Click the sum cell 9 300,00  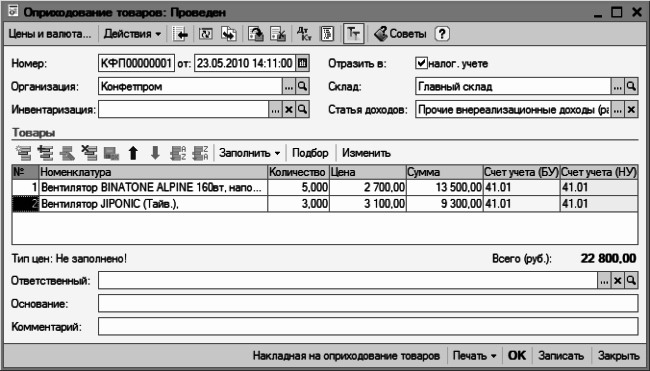point(444,204)
